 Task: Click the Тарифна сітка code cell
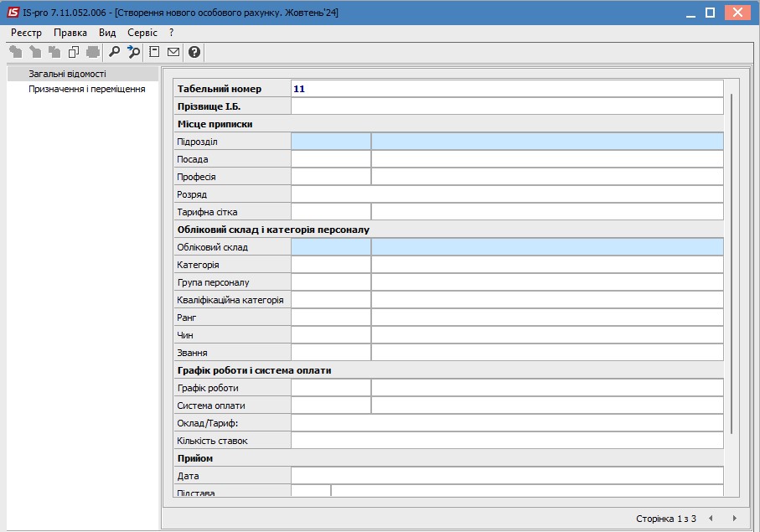click(x=331, y=212)
